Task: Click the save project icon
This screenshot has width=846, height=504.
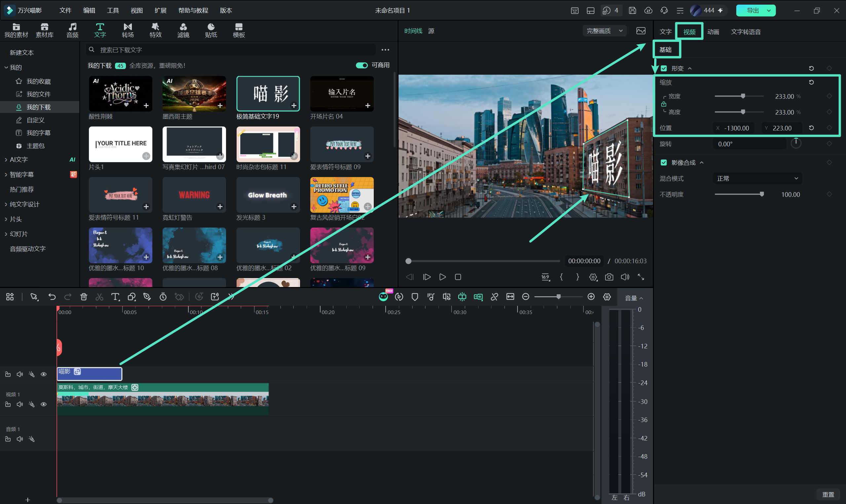Action: [x=632, y=11]
